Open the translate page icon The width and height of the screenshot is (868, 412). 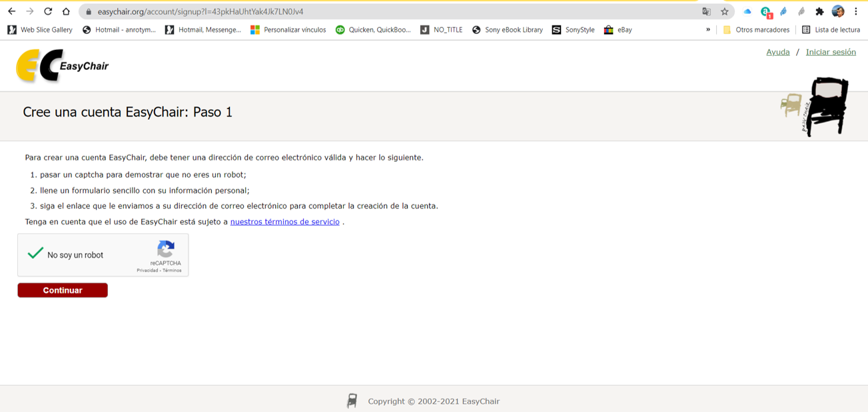(x=706, y=11)
